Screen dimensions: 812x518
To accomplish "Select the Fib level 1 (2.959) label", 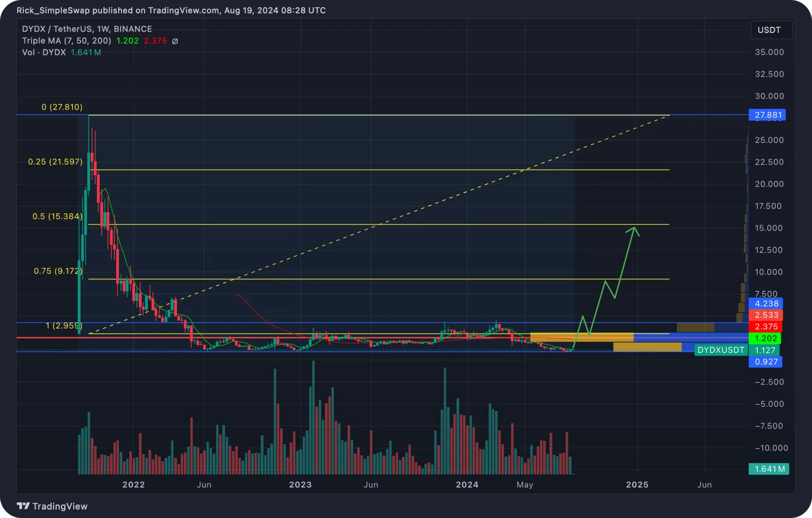I will tap(64, 326).
